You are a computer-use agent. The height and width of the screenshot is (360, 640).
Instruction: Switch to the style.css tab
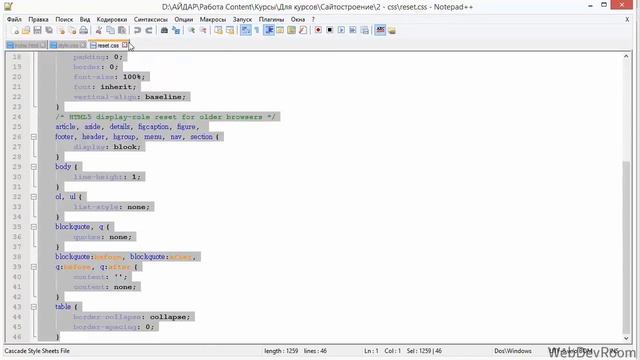(x=67, y=45)
